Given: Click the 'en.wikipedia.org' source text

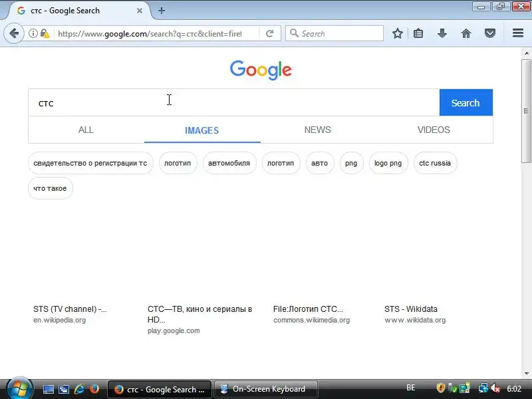Looking at the screenshot, I should [59, 320].
